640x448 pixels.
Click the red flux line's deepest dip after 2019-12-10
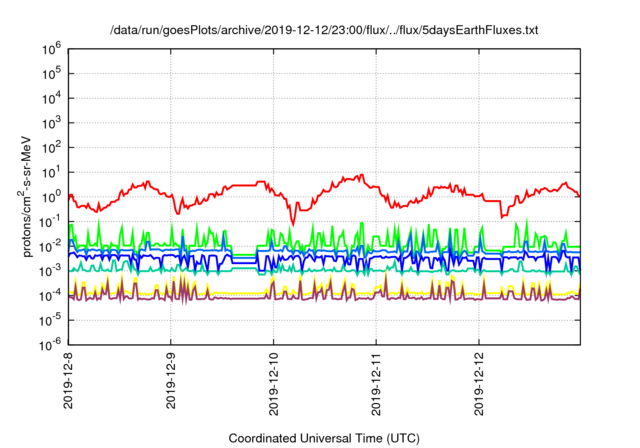(x=293, y=224)
